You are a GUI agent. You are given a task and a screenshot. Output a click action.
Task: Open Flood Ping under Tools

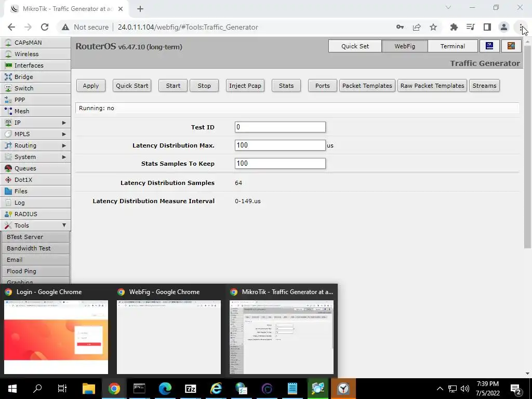pyautogui.click(x=35, y=271)
